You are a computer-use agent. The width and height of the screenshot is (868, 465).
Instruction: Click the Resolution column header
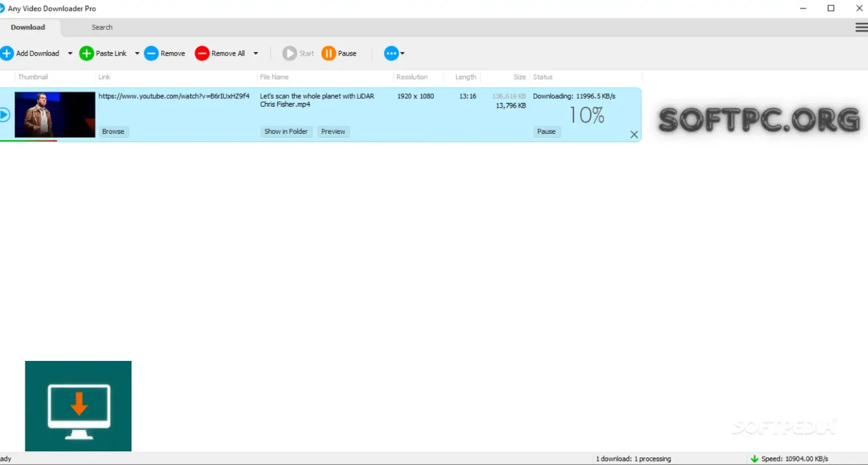tap(412, 77)
